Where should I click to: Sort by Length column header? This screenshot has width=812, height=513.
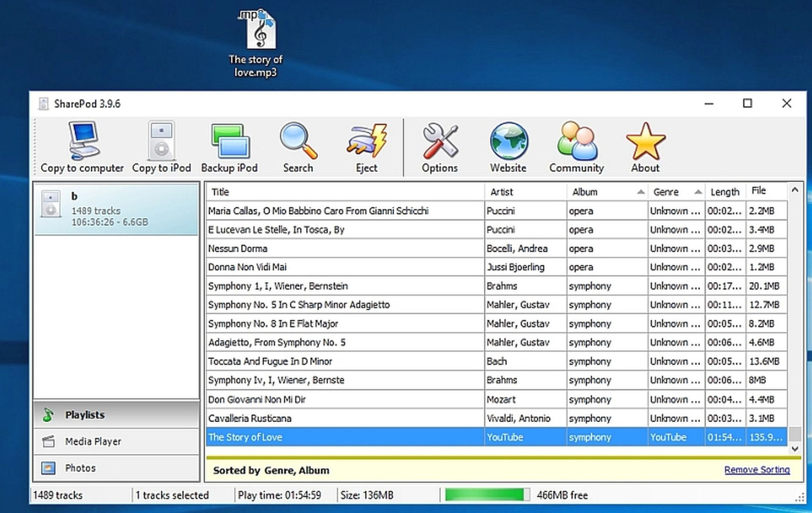(725, 192)
